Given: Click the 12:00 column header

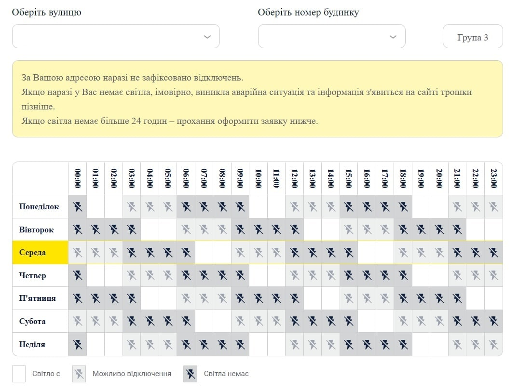Looking at the screenshot, I should tap(295, 179).
